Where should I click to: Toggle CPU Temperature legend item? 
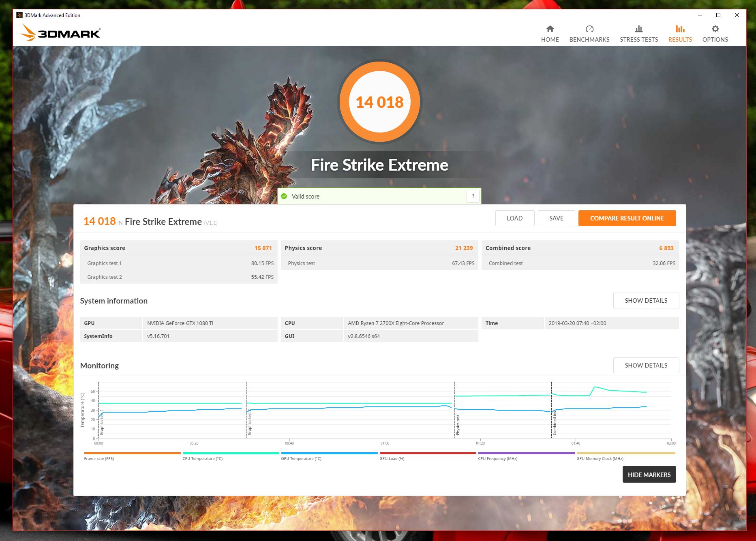(231, 456)
